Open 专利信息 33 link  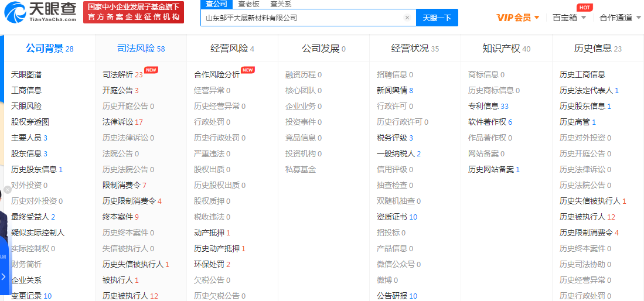[488, 107]
